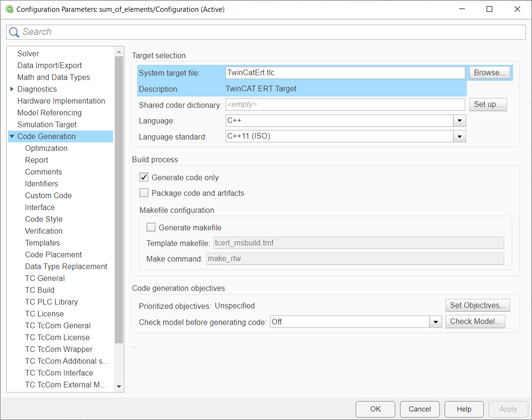
Task: Open Templates settings
Action: click(43, 243)
